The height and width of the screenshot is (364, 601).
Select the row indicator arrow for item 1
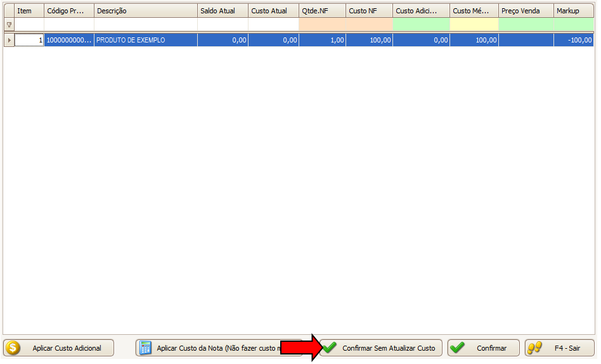coord(9,40)
